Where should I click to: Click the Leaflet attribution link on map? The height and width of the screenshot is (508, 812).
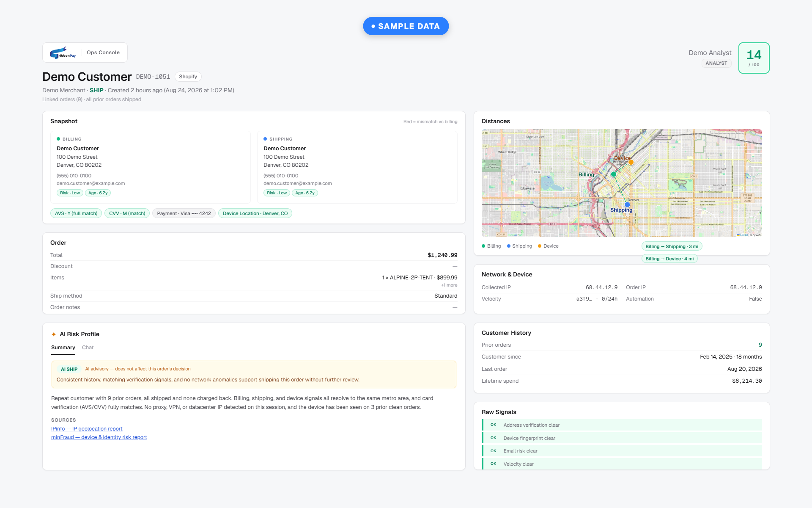click(x=743, y=235)
